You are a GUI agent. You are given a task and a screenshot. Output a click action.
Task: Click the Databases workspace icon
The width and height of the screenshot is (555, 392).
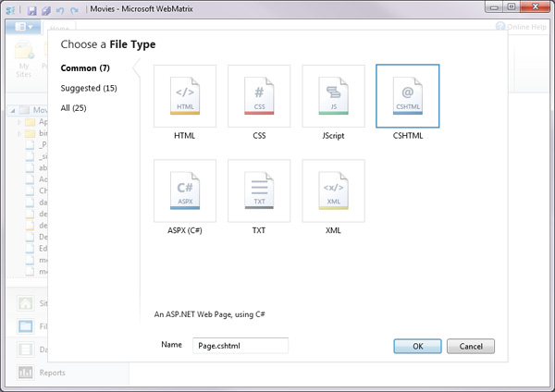pyautogui.click(x=26, y=349)
